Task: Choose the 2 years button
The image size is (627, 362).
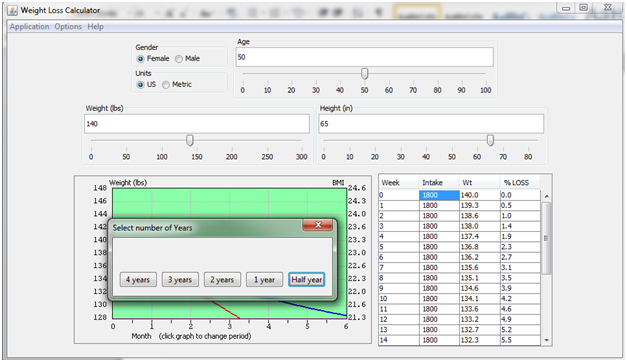Action: click(x=222, y=280)
